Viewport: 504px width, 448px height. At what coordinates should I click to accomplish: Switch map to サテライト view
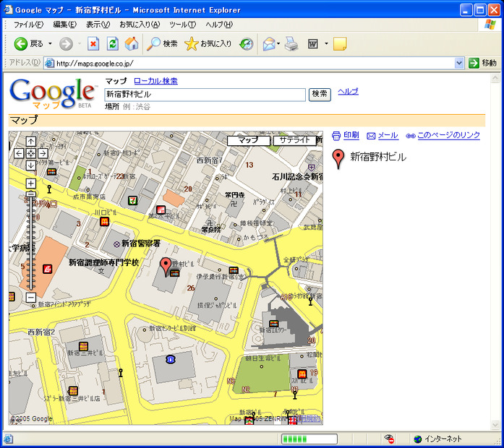point(294,140)
